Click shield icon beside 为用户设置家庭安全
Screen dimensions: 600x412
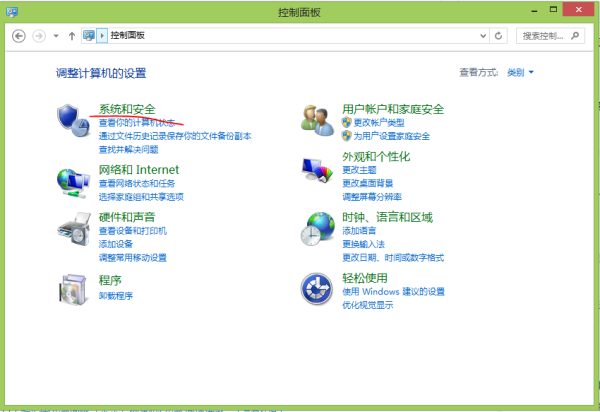click(x=346, y=136)
